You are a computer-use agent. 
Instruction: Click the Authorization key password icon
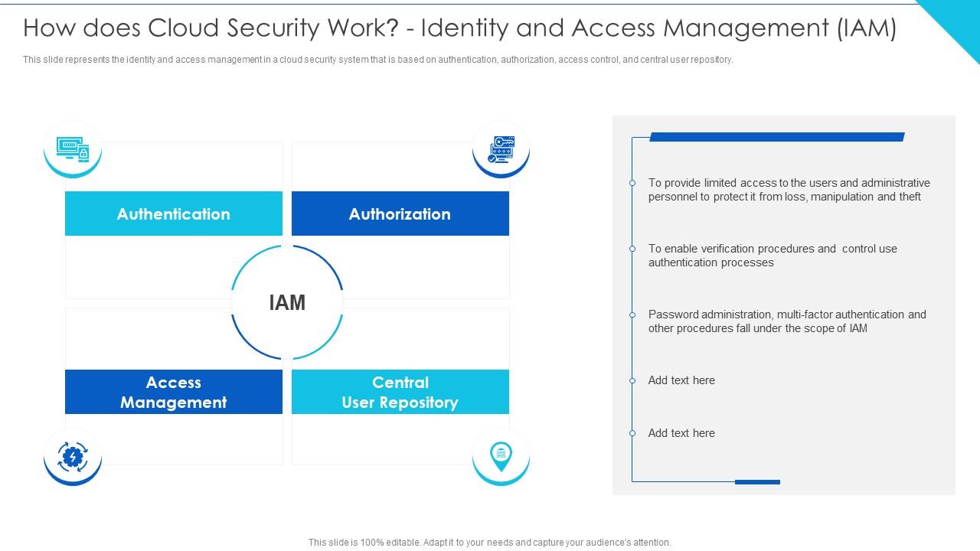click(501, 148)
